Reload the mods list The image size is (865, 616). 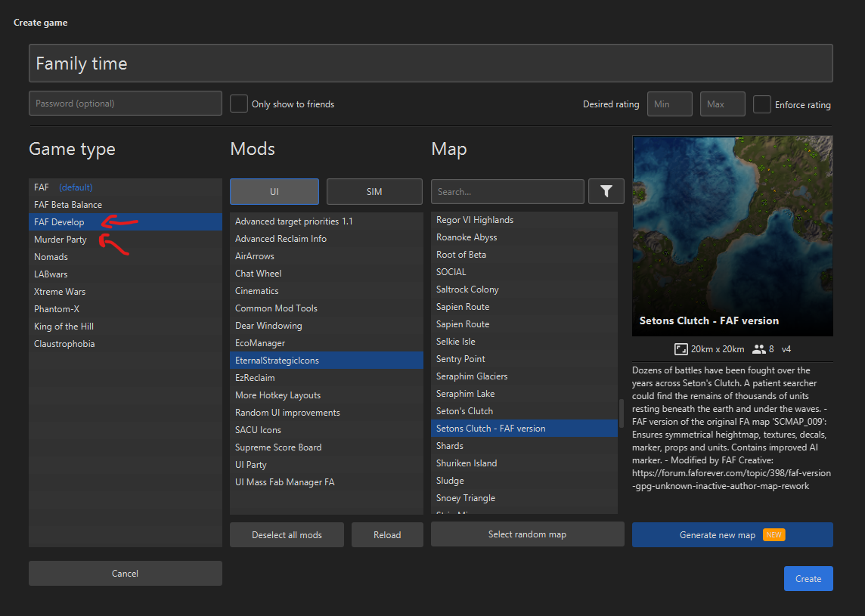tap(386, 534)
